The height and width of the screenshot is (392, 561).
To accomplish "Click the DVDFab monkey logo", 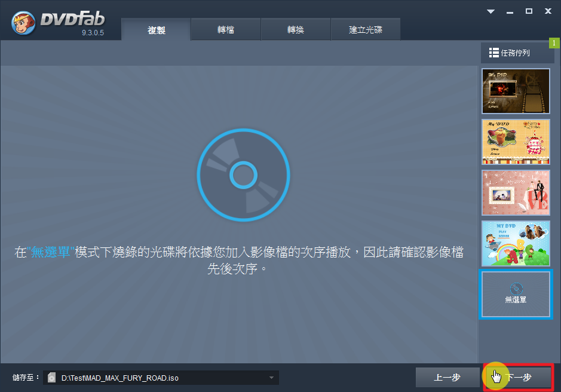I will click(24, 23).
